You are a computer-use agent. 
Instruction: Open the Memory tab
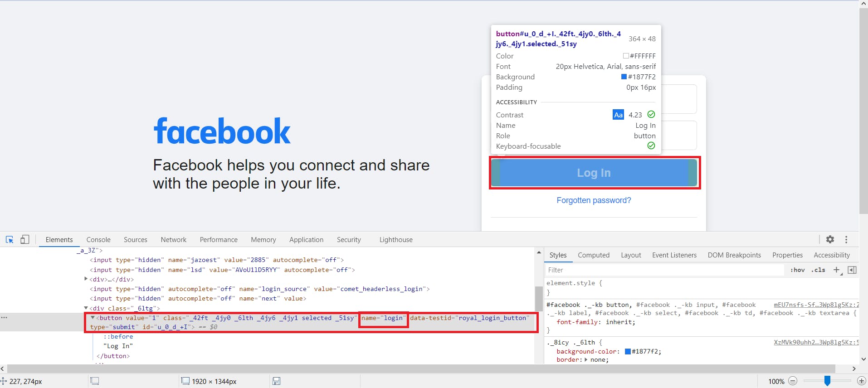point(263,240)
